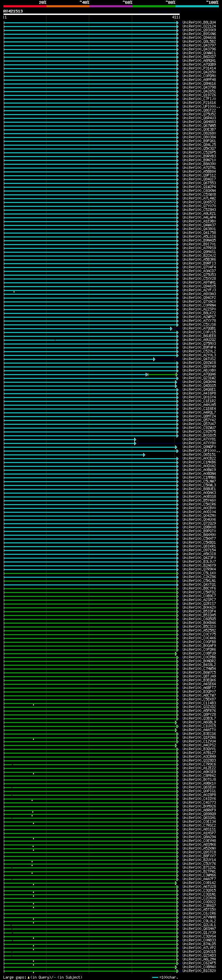Select UniRef100_Q43796 entry
222x980 pixels.
tap(199, 49)
